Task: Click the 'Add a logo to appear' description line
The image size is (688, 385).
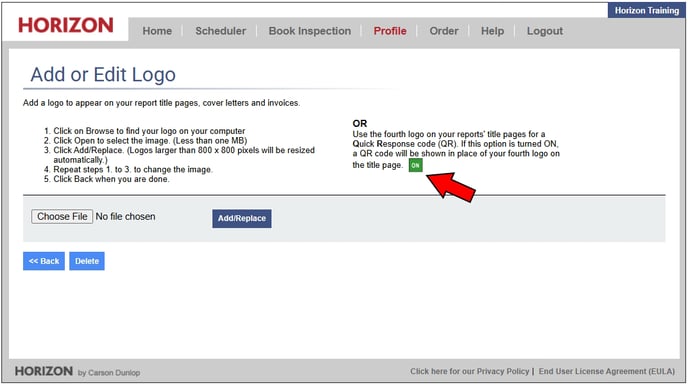Action: pyautogui.click(x=161, y=103)
